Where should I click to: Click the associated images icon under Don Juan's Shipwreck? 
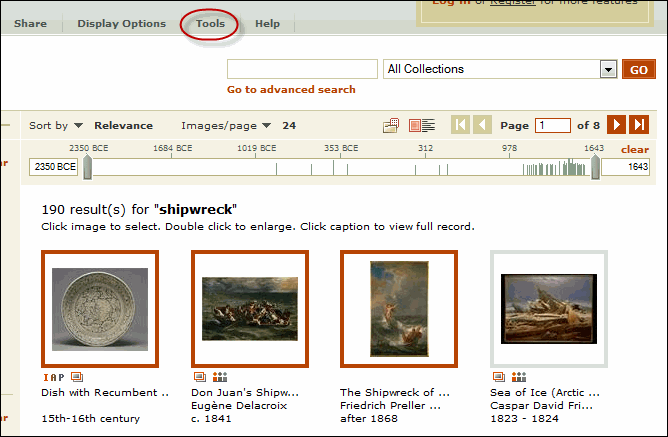pos(220,377)
